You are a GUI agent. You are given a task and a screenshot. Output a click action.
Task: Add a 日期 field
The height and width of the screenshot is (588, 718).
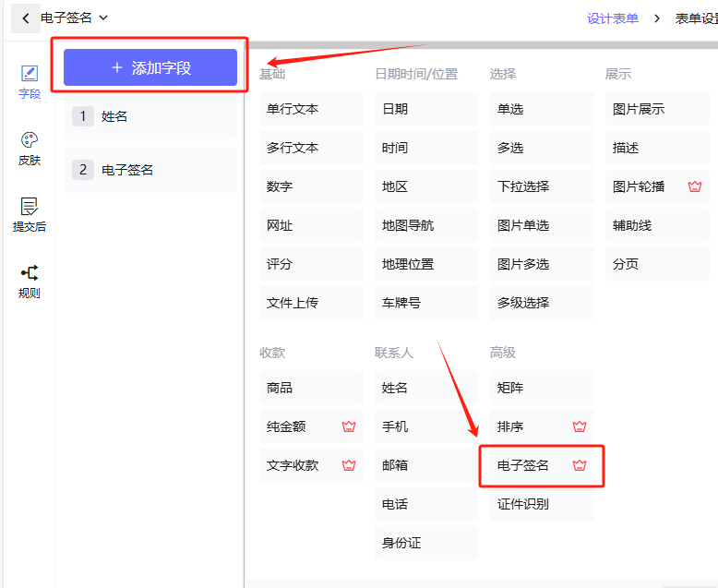426,109
